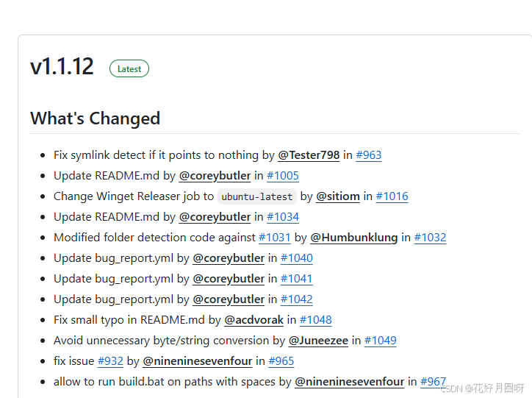Open pull request #1042 link
Screen dimensions: 532x398
tap(297, 299)
